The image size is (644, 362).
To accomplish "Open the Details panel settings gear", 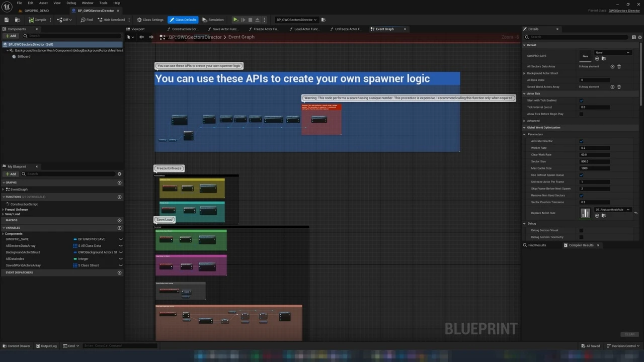I will click(x=640, y=37).
